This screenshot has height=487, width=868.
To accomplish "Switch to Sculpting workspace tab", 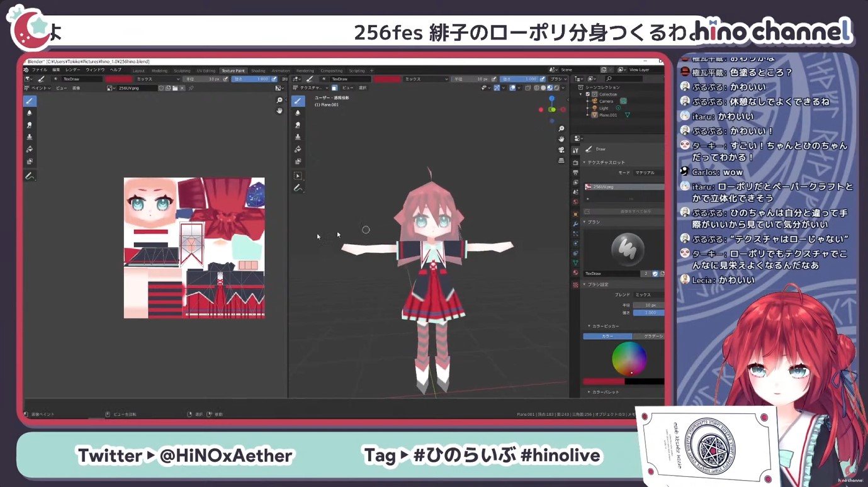I will [182, 70].
